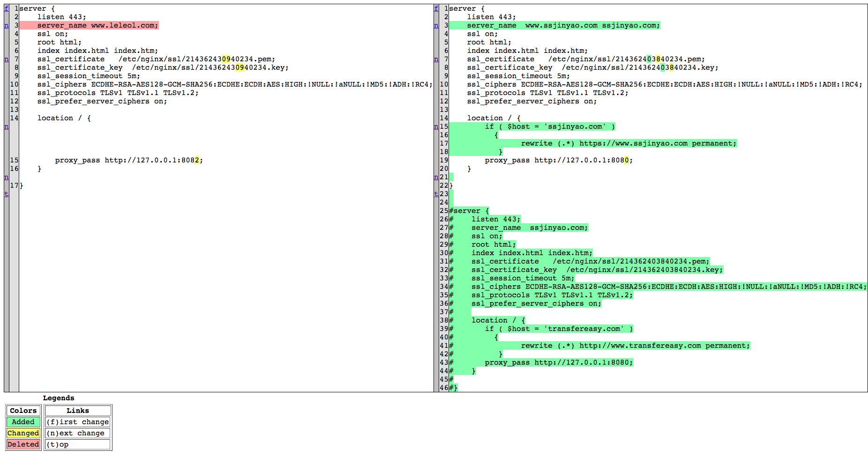Click 'proxy_pass http://127.0.0.1:8082;' in left pane
868x456 pixels.
129,160
